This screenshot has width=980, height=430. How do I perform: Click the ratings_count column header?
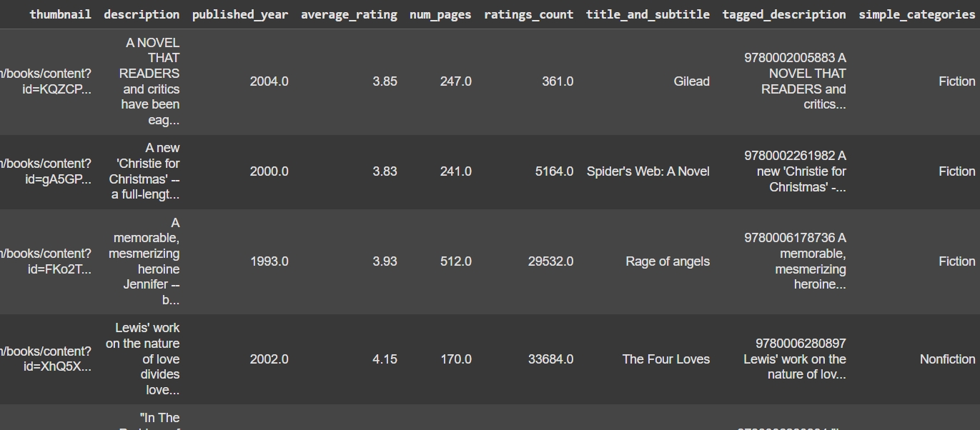coord(528,14)
